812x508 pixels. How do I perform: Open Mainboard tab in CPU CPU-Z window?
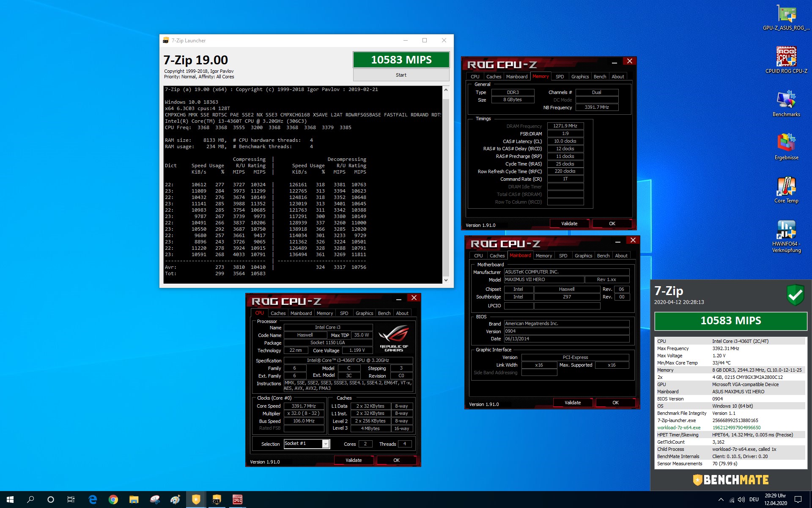click(301, 313)
